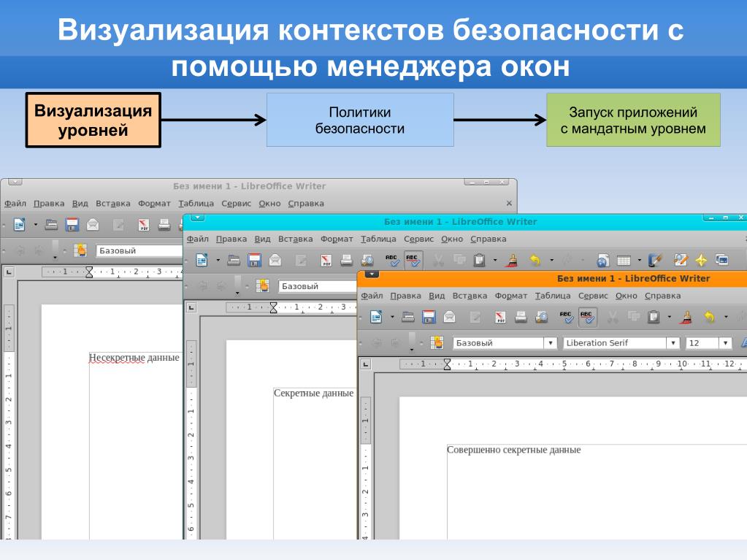
Task: Open Таблица menu in cyan window
Action: click(x=378, y=239)
